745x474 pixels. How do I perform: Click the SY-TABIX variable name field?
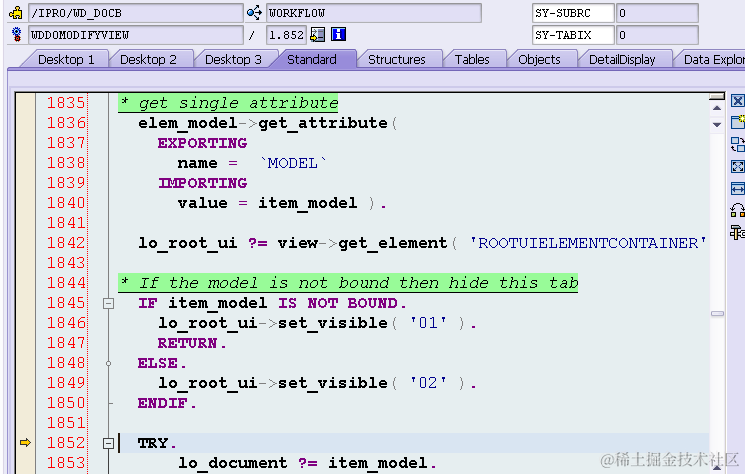click(x=573, y=35)
